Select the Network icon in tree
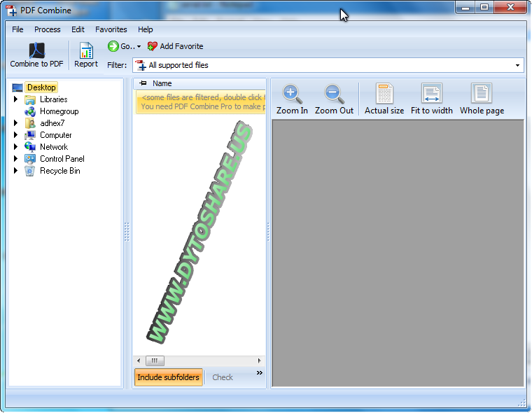532x413 pixels. pyautogui.click(x=30, y=147)
